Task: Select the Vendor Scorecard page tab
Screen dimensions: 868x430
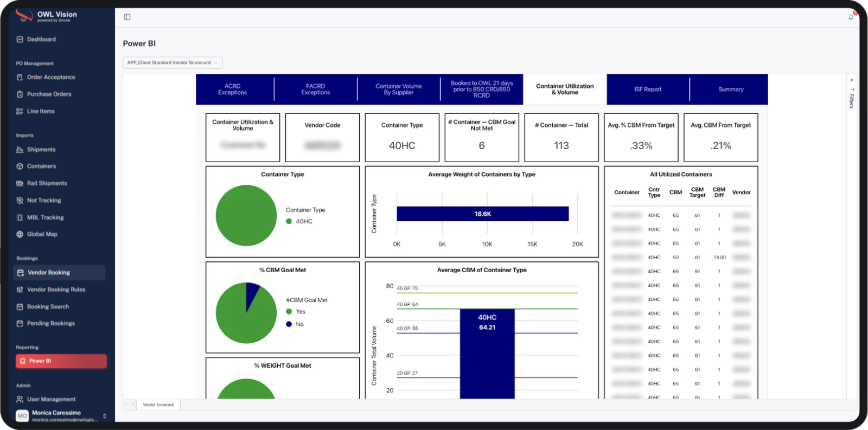Action: 158,405
